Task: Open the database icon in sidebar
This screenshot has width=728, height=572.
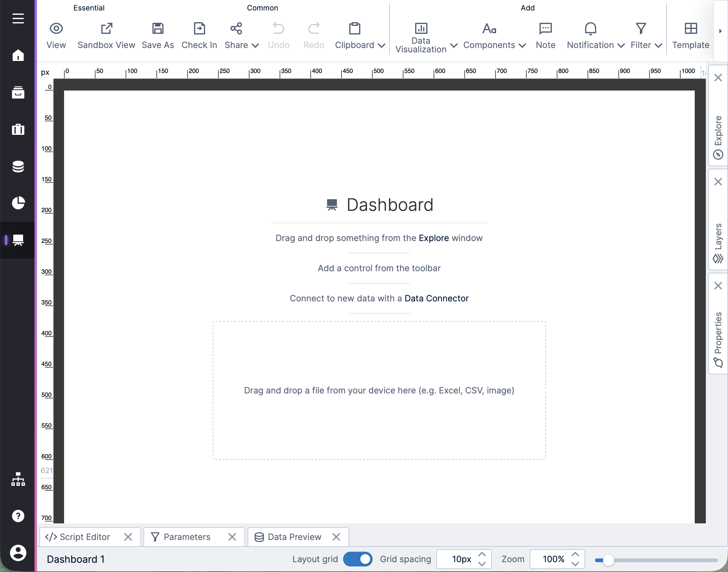Action: coord(18,167)
